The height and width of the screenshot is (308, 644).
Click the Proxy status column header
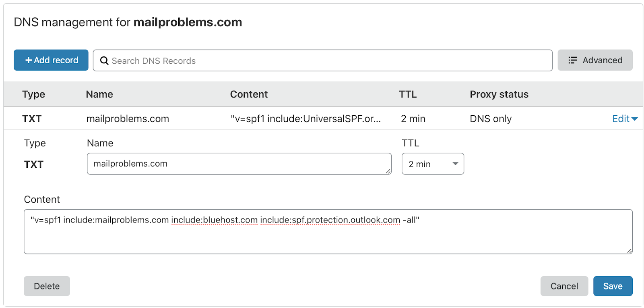(x=499, y=94)
